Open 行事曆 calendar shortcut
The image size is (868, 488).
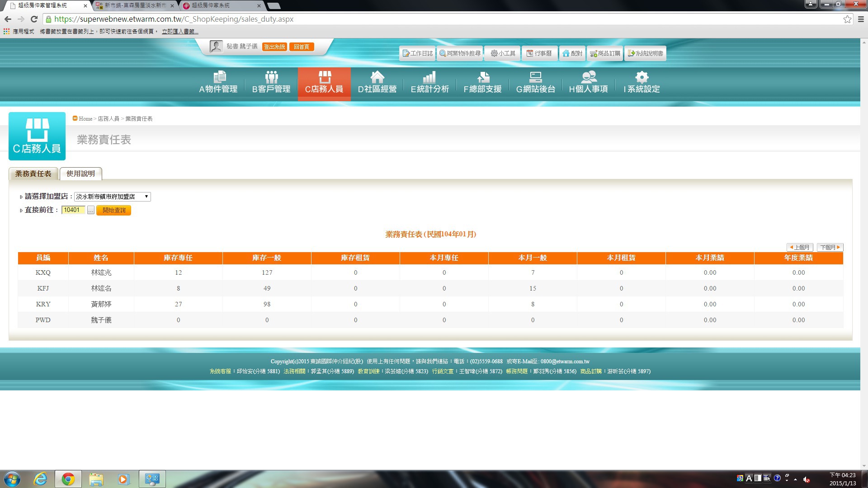(x=539, y=53)
